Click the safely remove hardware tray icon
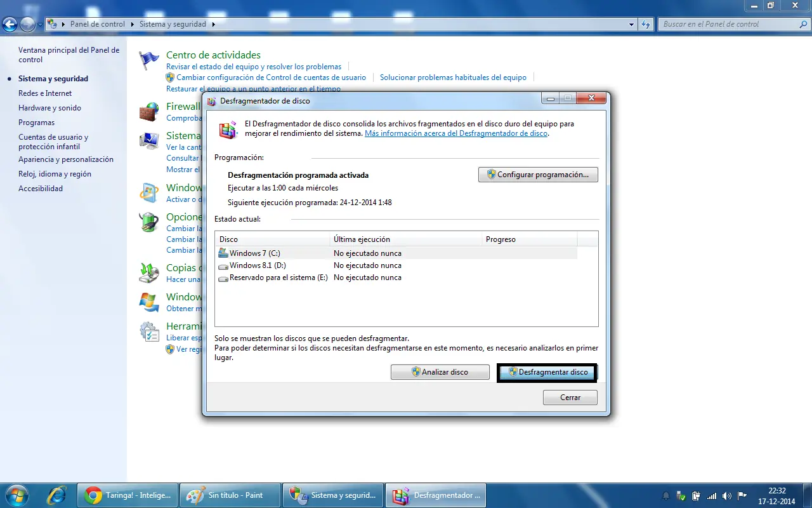812x508 pixels. tap(681, 495)
